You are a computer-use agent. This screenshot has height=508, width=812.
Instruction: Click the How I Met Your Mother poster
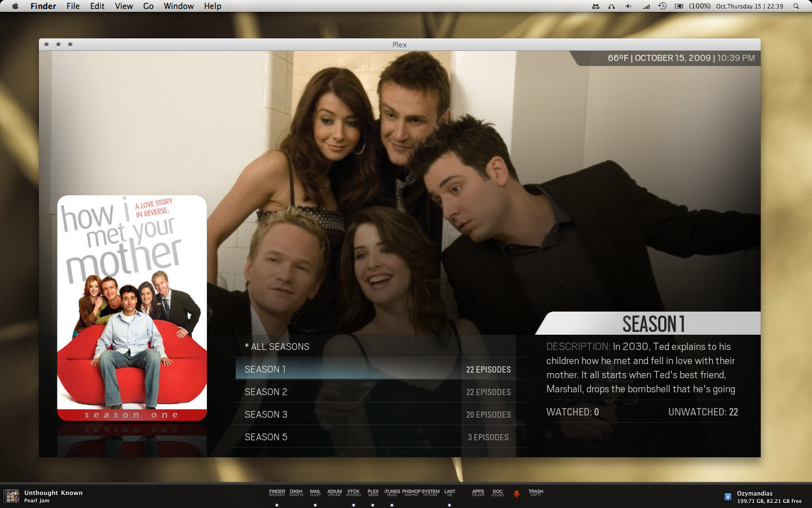132,308
